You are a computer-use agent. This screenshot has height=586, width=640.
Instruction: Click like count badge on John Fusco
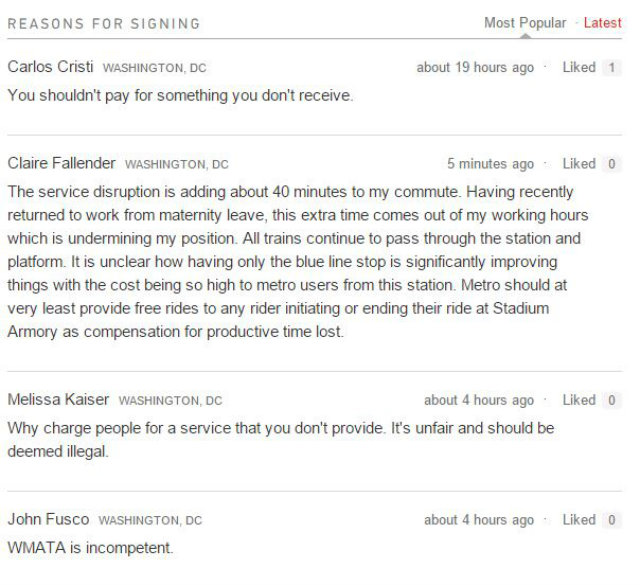click(x=612, y=520)
